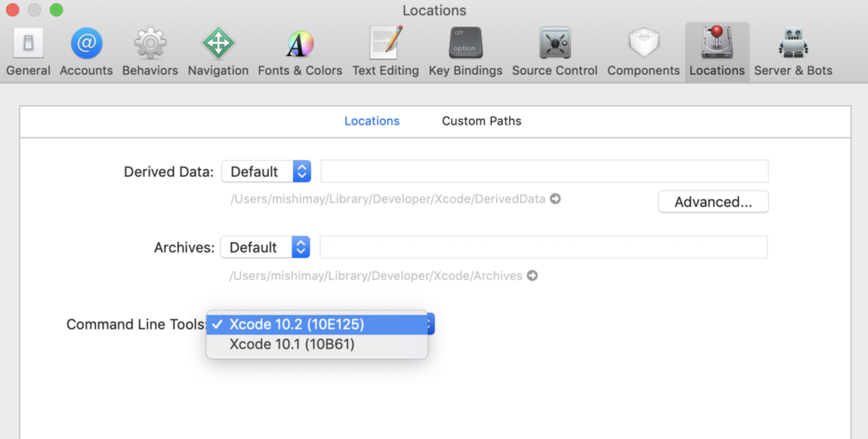Open Key Bindings preferences
The width and height of the screenshot is (868, 439).
(465, 52)
